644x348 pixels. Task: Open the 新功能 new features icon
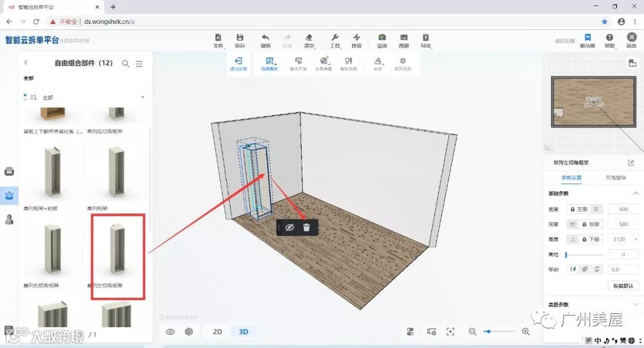click(587, 41)
